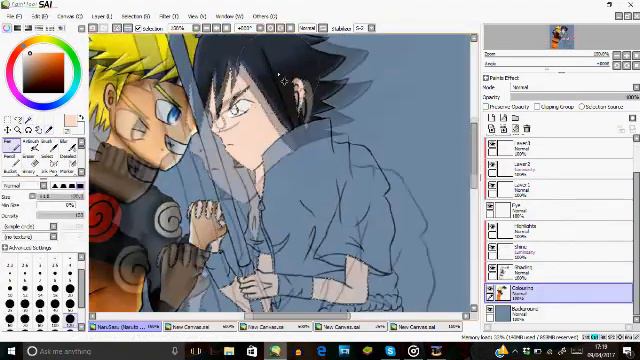Select the zoom magnifier tool

(x=18, y=130)
